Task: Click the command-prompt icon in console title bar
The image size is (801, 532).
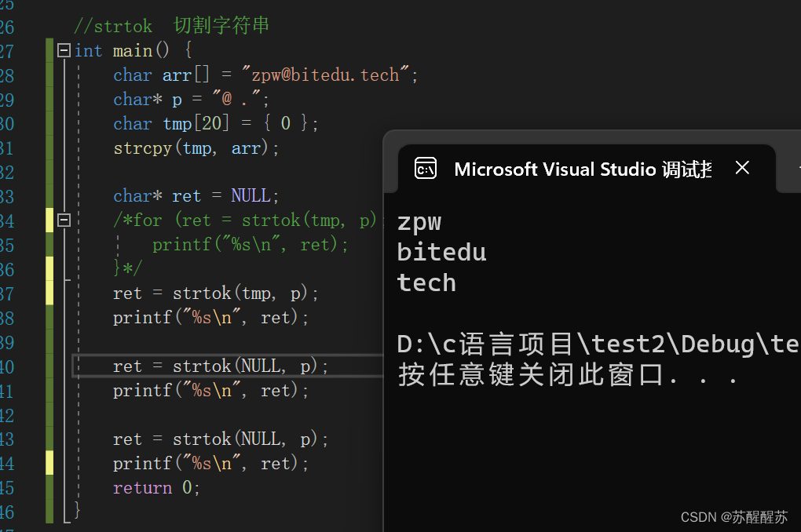Action: pyautogui.click(x=425, y=168)
